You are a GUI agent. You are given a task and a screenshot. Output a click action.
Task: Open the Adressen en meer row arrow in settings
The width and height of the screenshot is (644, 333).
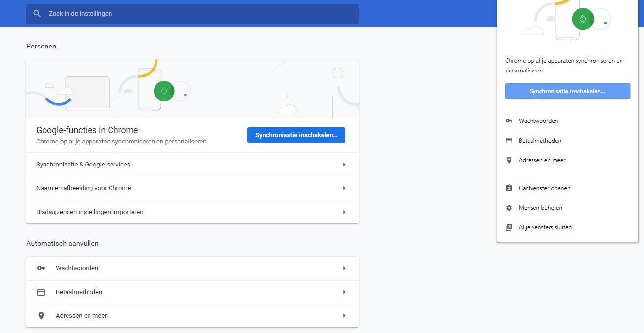(344, 316)
